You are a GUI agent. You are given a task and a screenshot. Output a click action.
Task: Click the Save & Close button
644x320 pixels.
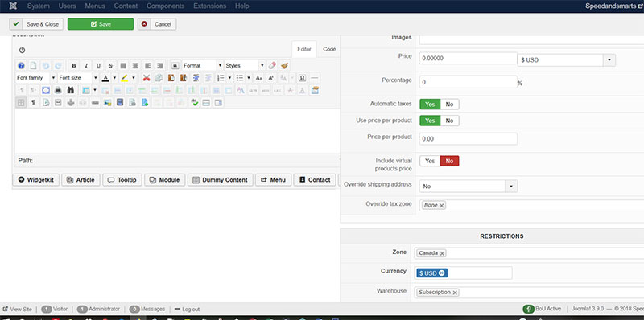(x=36, y=24)
